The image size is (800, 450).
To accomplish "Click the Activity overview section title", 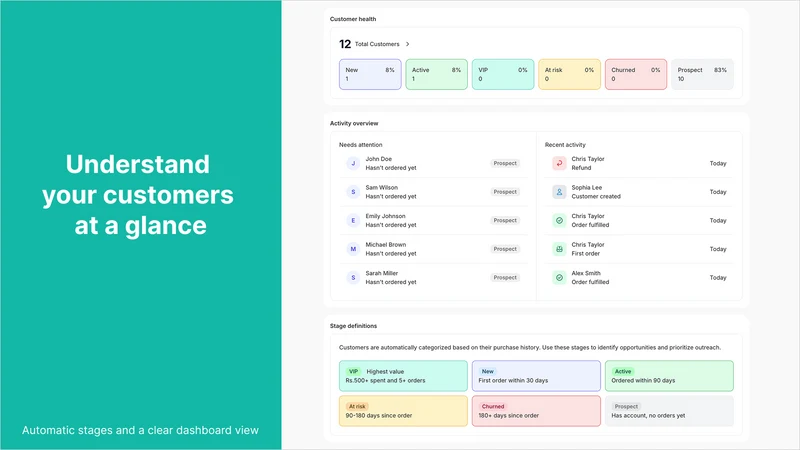I will (x=354, y=123).
